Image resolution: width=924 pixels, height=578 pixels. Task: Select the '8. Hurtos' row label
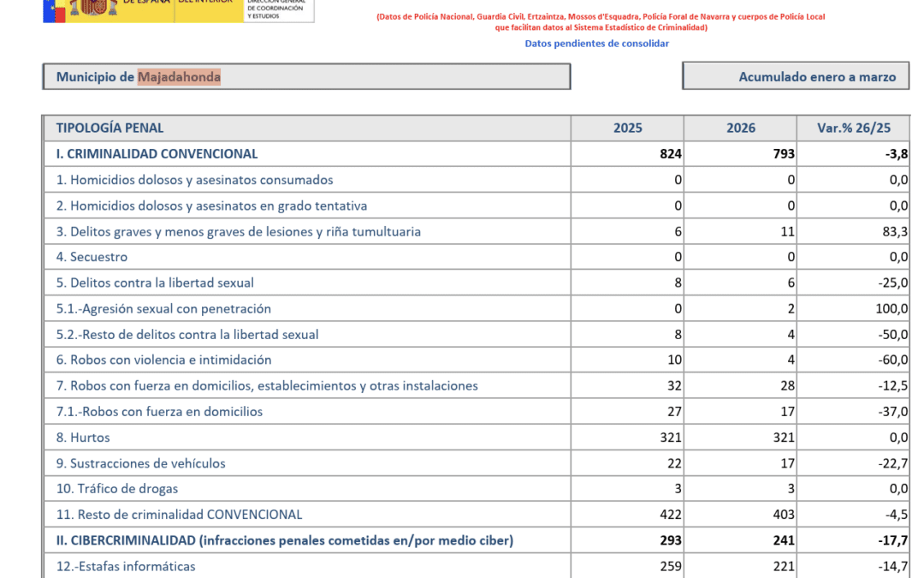(83, 438)
